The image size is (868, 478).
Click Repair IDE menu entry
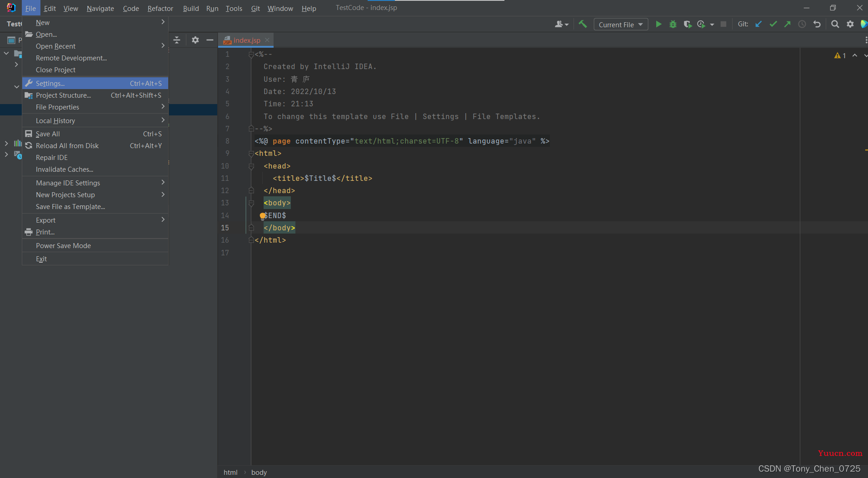[95, 157]
